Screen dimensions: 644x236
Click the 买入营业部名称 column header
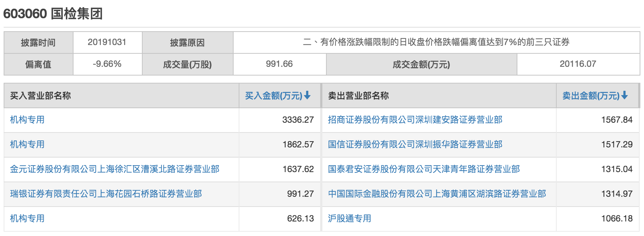[x=122, y=96]
